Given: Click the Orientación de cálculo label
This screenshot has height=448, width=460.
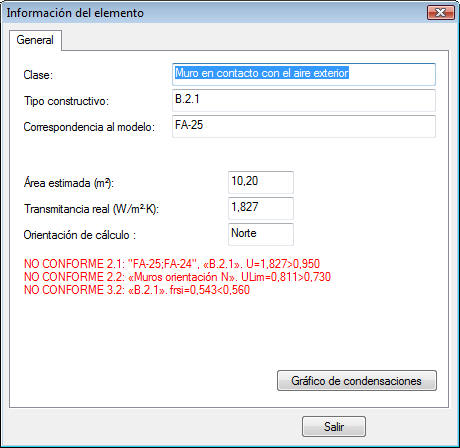Looking at the screenshot, I should 80,235.
